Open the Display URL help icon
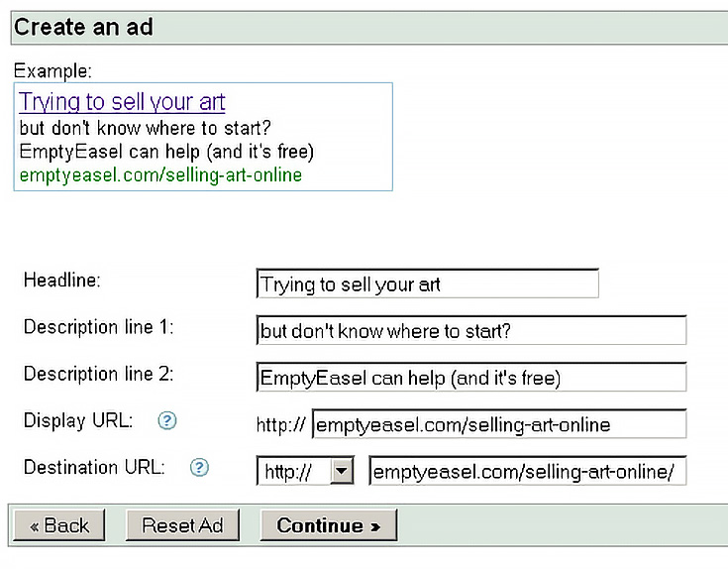This screenshot has width=728, height=569. pyautogui.click(x=167, y=421)
